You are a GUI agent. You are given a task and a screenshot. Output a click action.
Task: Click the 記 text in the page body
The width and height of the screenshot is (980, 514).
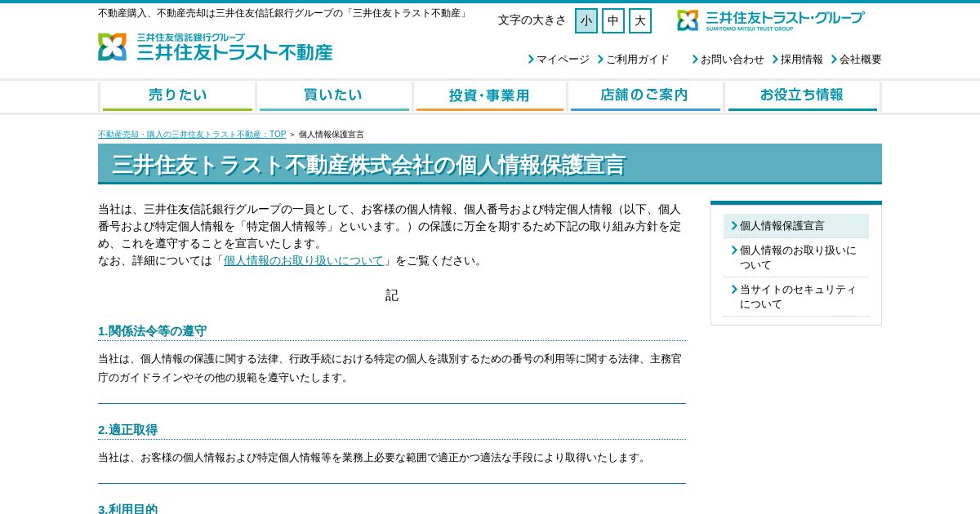(x=392, y=295)
